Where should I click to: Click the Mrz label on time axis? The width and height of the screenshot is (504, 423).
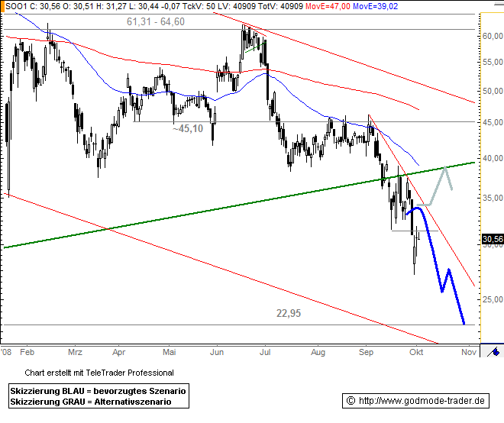[x=75, y=352]
